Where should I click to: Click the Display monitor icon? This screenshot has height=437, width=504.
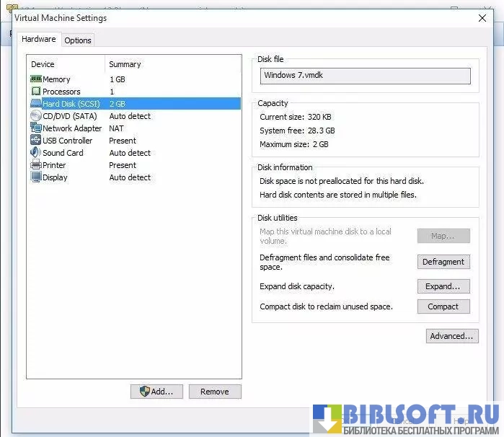click(36, 177)
